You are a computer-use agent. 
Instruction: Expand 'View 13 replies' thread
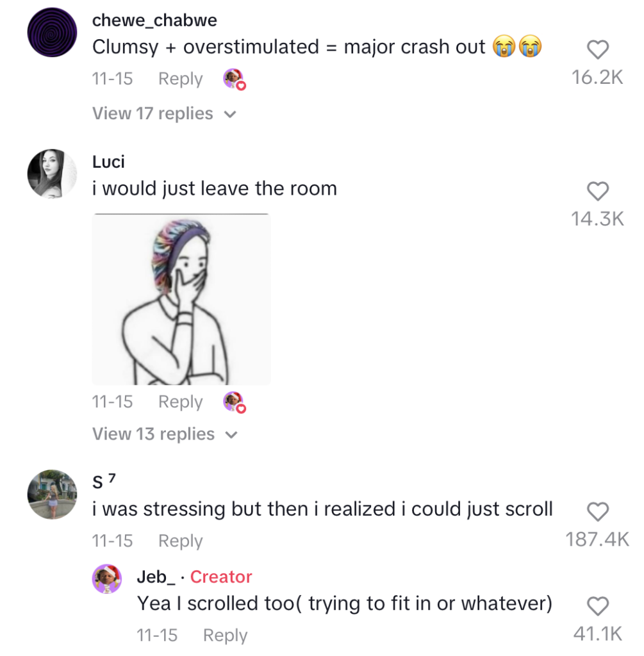(153, 434)
